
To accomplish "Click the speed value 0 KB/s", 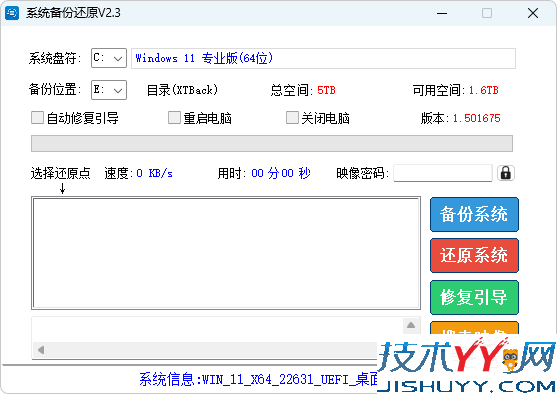I will coord(155,173).
